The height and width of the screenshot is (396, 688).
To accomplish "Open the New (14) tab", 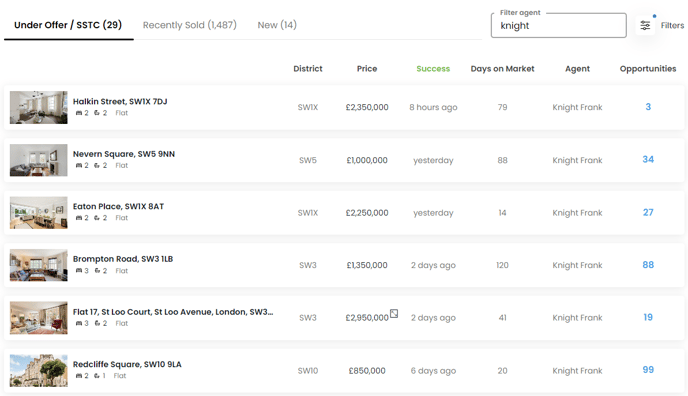I will (x=277, y=25).
